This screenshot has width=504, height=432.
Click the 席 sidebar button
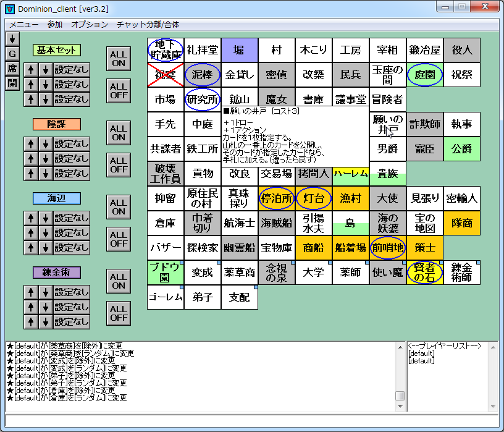[12, 69]
